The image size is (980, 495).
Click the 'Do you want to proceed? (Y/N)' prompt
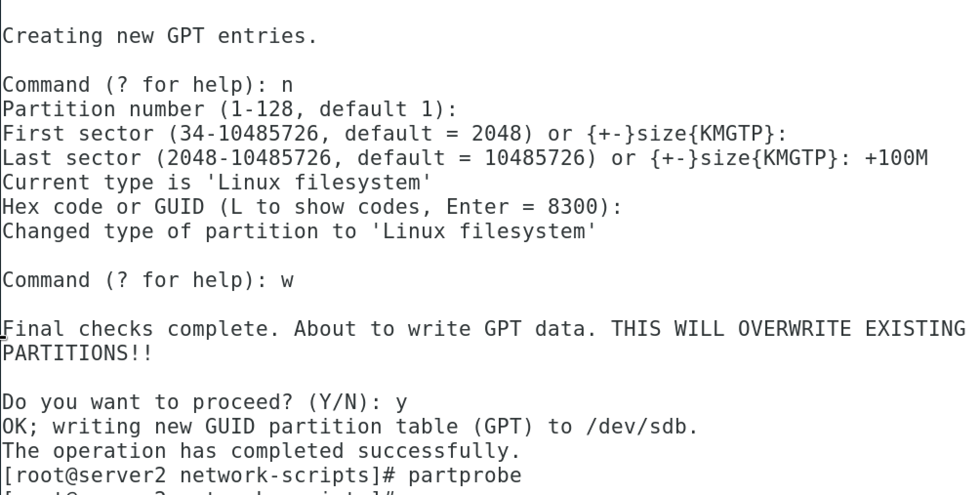point(192,402)
